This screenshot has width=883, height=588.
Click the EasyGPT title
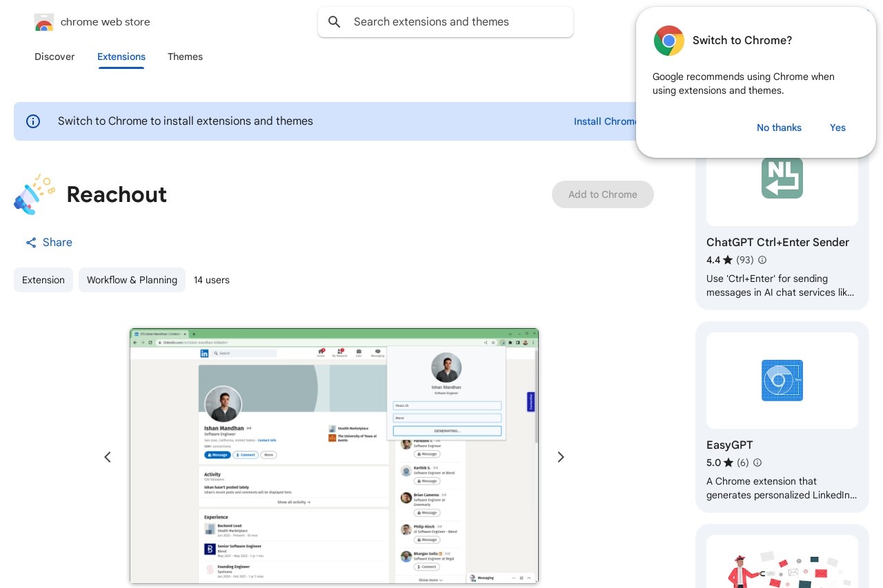tap(729, 445)
